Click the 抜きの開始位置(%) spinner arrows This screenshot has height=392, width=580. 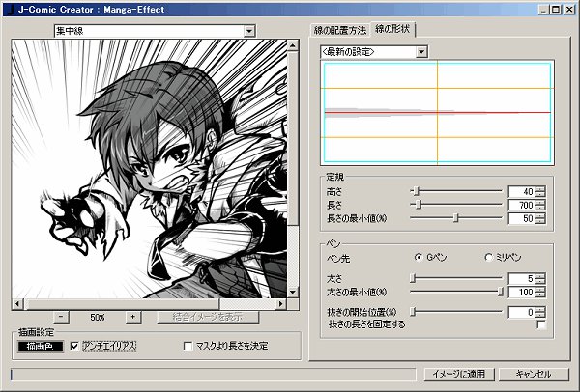(540, 313)
